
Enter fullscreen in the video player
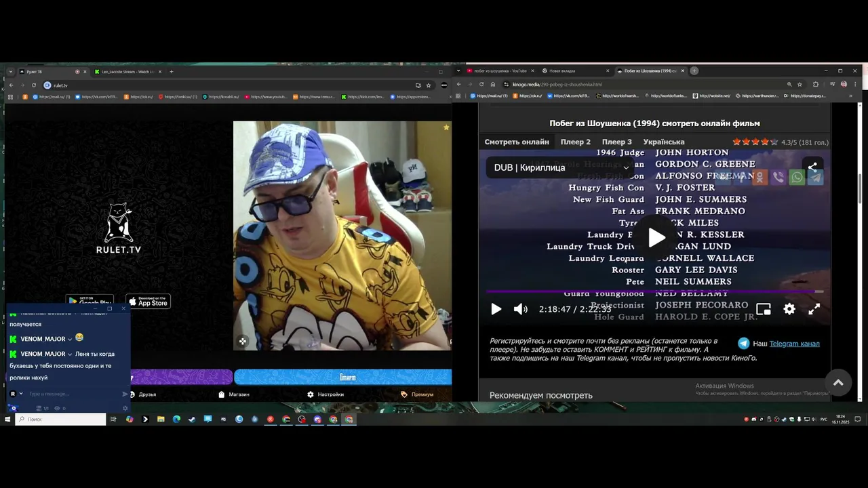click(814, 309)
